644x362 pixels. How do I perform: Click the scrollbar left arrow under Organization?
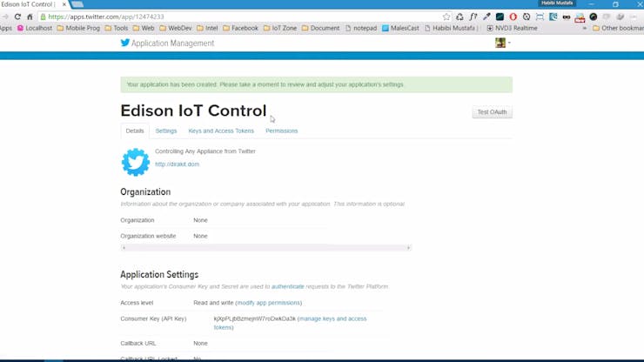124,248
